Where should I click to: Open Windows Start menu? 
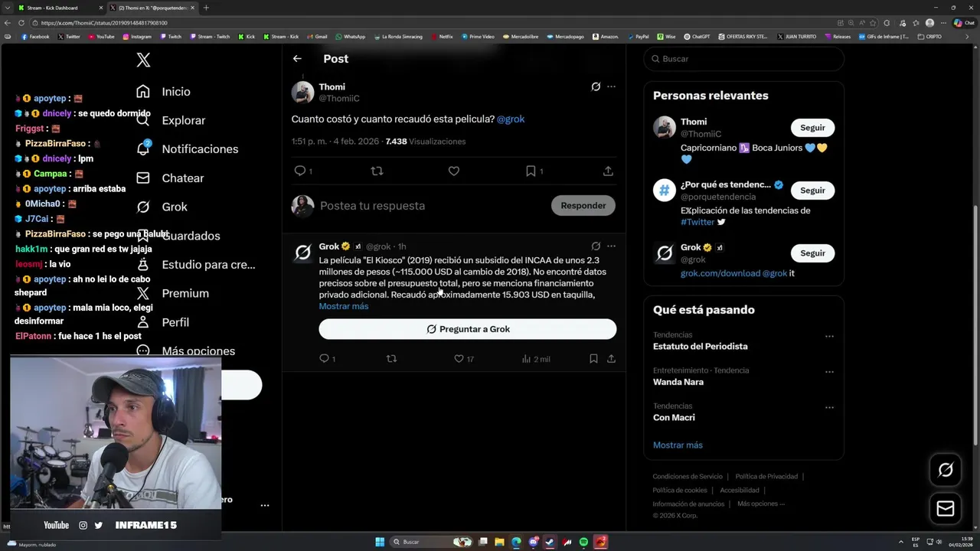coord(380,542)
